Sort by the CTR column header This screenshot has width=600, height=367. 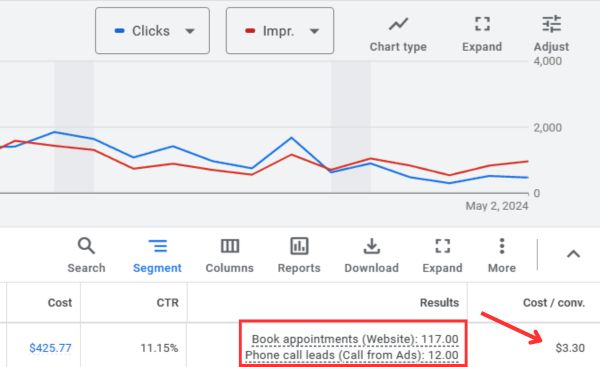tap(168, 303)
